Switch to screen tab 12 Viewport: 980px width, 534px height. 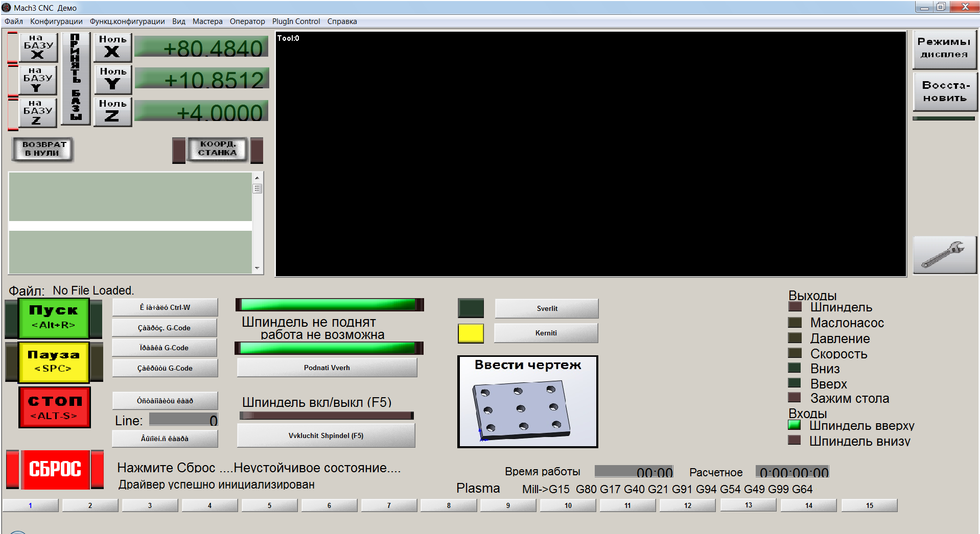[x=688, y=505]
